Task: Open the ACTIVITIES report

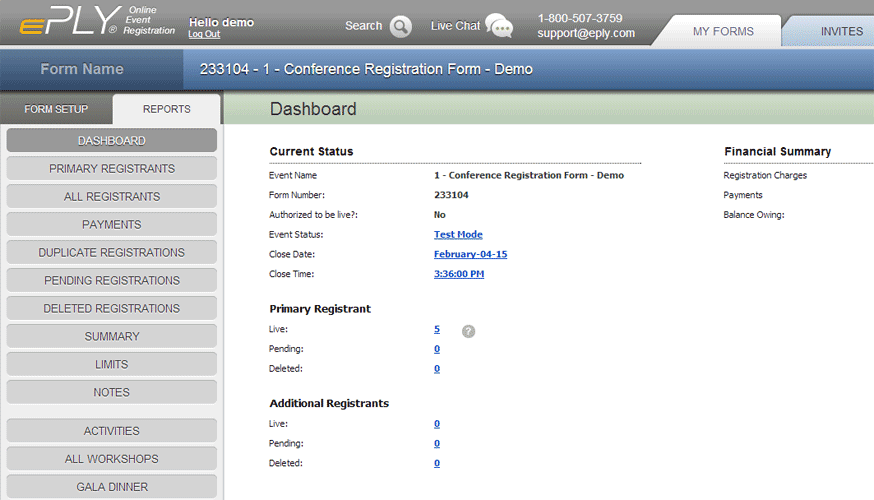Action: [x=111, y=431]
